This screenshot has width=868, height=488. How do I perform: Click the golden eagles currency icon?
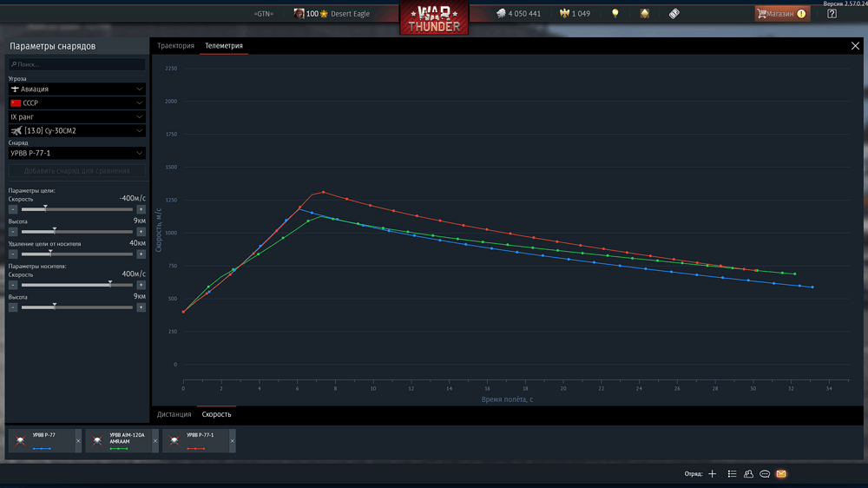[564, 14]
